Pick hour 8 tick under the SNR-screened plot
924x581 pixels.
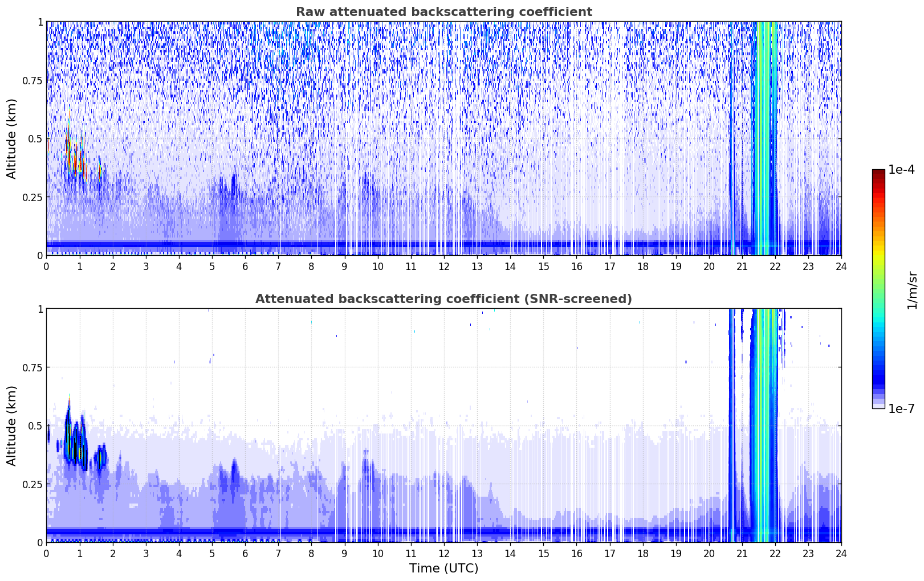pyautogui.click(x=311, y=553)
